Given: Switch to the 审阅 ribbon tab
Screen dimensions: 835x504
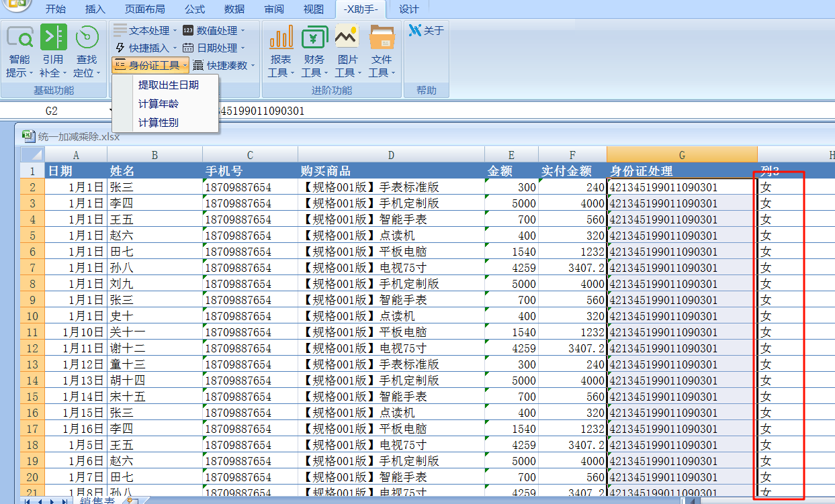Looking at the screenshot, I should pyautogui.click(x=274, y=9).
